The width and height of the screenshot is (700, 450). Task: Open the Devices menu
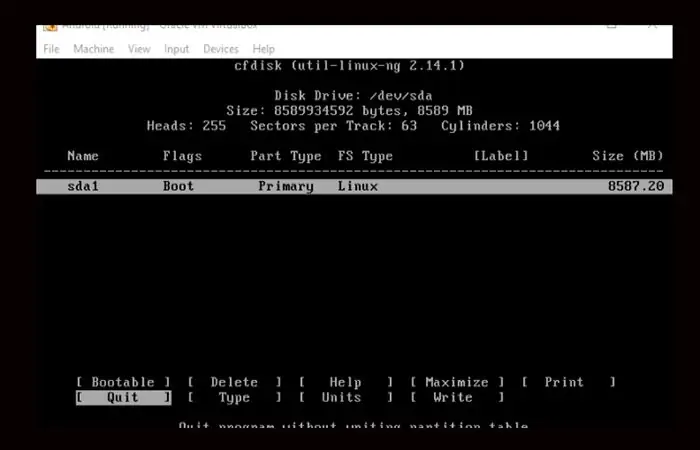221,49
